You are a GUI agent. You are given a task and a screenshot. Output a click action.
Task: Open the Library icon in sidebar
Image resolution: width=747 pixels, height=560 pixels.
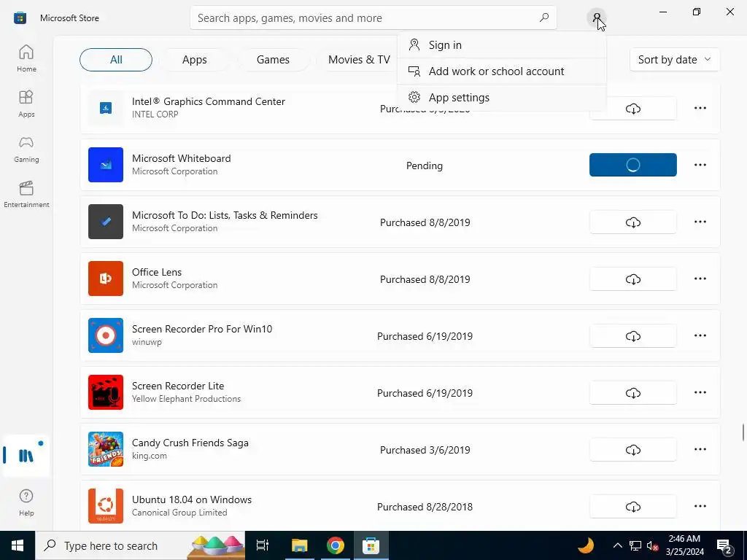click(26, 455)
